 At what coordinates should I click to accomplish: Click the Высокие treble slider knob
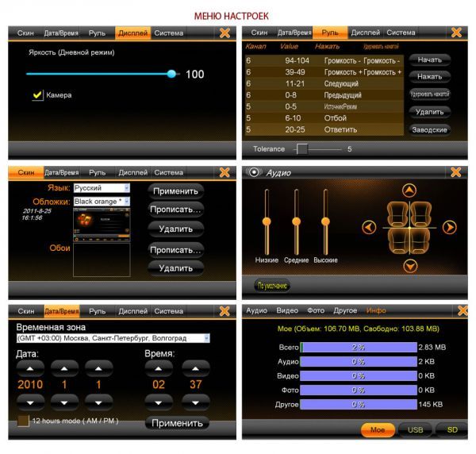(x=325, y=221)
